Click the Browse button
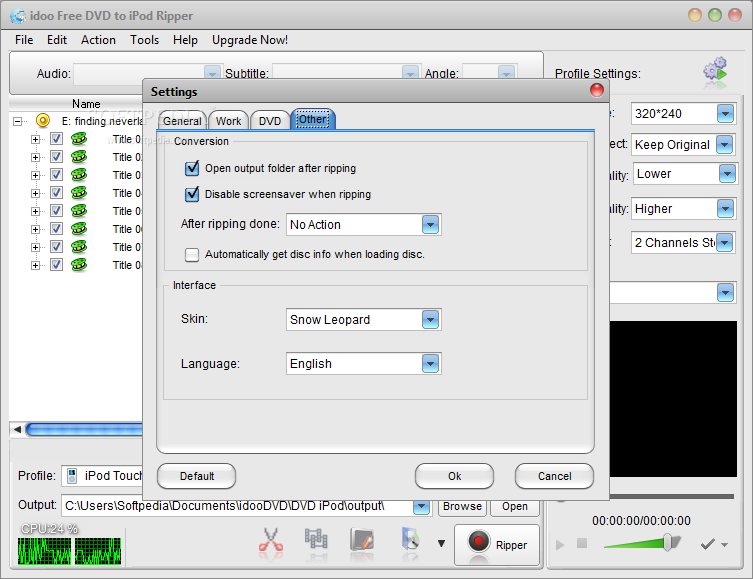The height and width of the screenshot is (579, 753). [x=462, y=507]
